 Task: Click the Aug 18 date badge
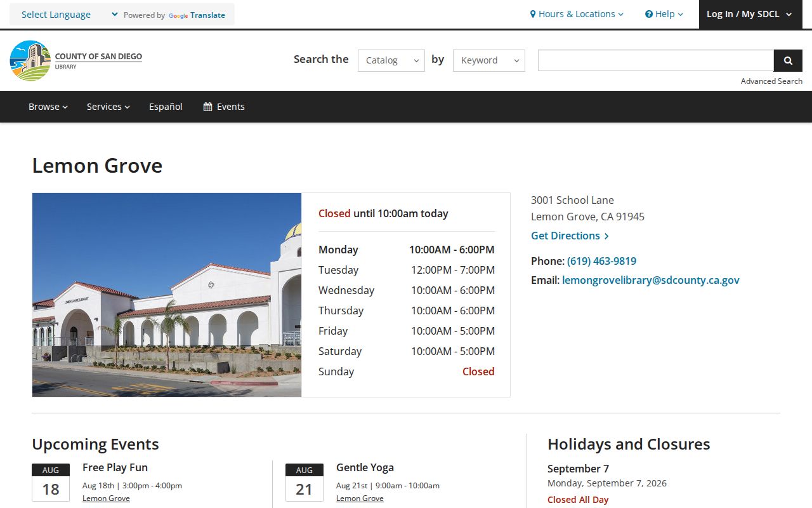(x=51, y=483)
